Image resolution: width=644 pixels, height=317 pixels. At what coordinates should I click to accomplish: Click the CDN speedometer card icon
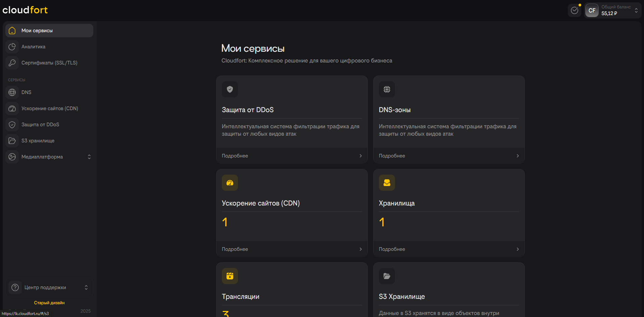point(230,183)
